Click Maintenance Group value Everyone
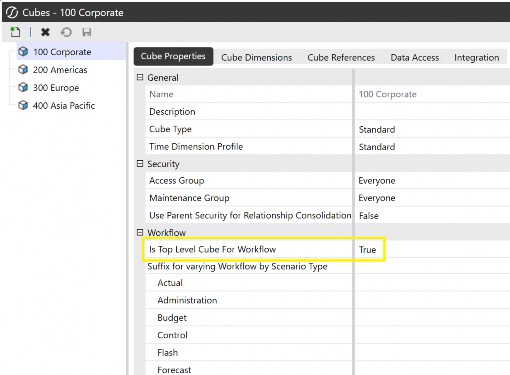The image size is (510, 375). click(x=377, y=198)
